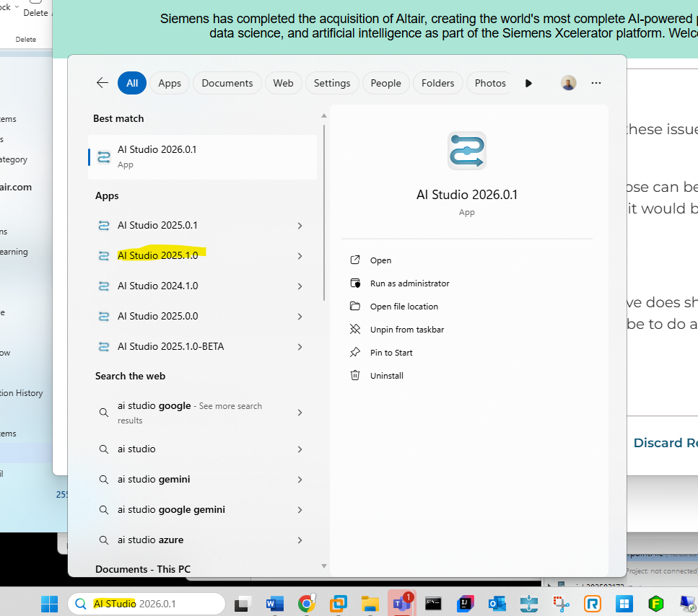
Task: Click the Open file location folder icon
Action: (355, 307)
